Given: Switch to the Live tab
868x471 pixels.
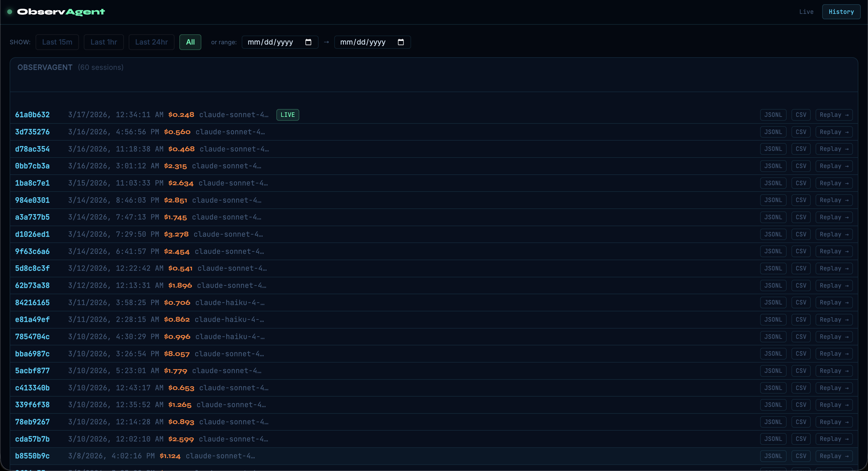Looking at the screenshot, I should click(x=806, y=12).
